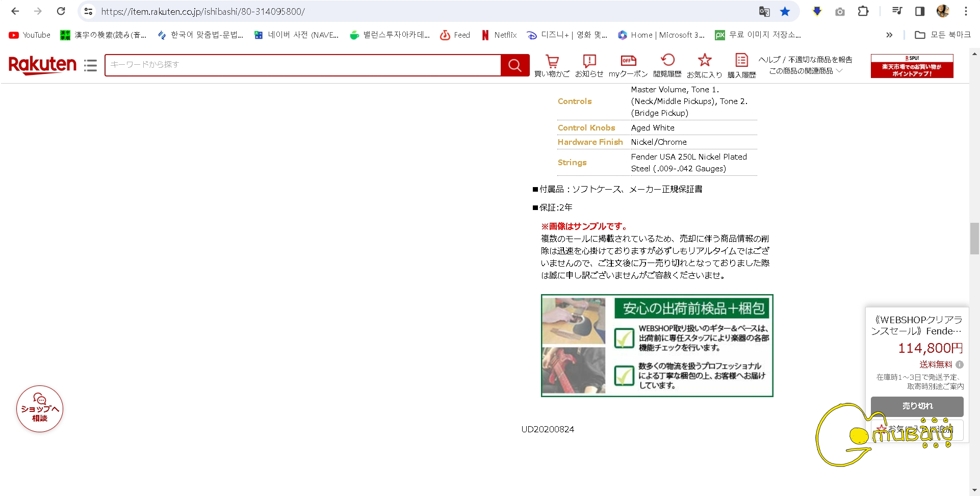Open the 네이버 사전 bookmark
The image size is (980, 496).
click(296, 35)
